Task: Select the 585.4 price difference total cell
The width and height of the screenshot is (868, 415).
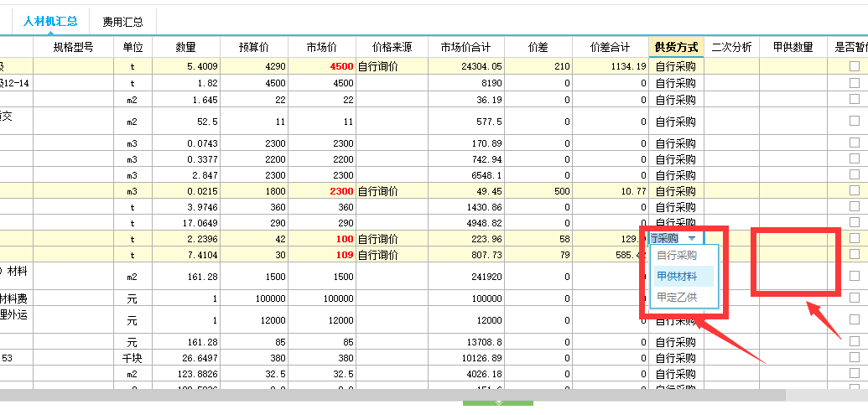Action: (x=610, y=255)
